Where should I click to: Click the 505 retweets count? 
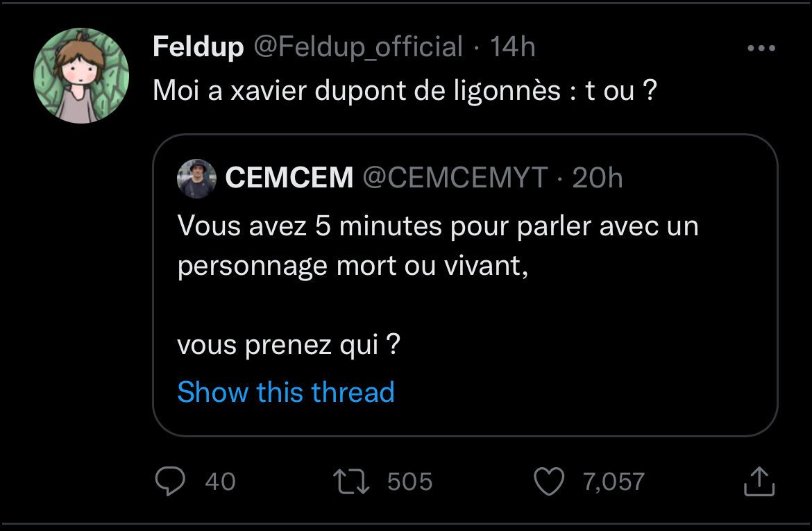[x=409, y=482]
